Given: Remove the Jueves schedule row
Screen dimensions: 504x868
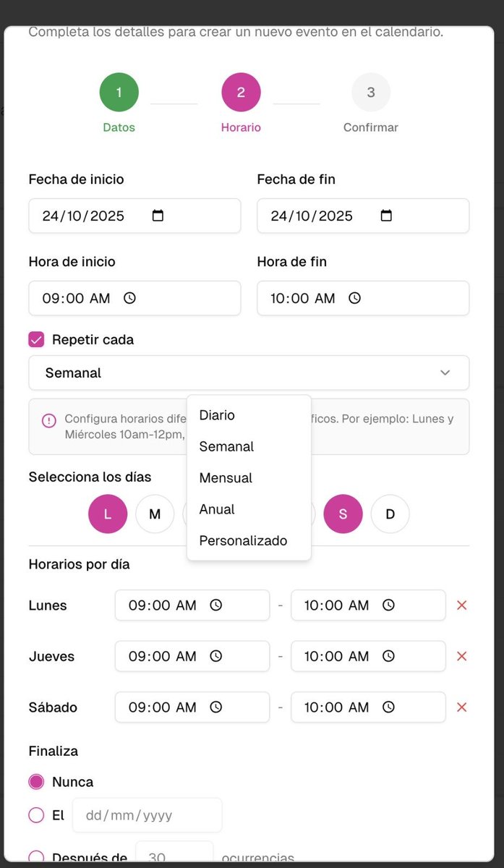Looking at the screenshot, I should 462,656.
